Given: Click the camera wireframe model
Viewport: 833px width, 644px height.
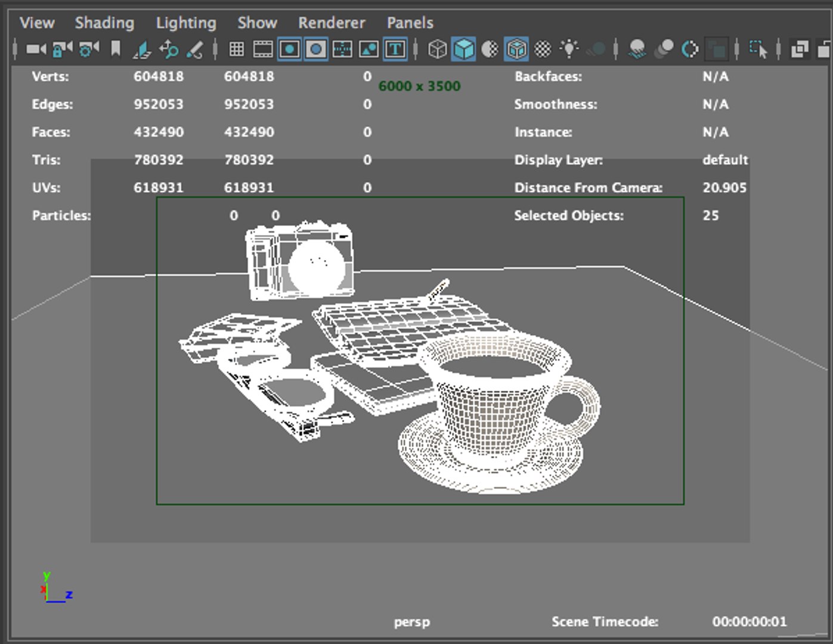Looking at the screenshot, I should pyautogui.click(x=299, y=259).
